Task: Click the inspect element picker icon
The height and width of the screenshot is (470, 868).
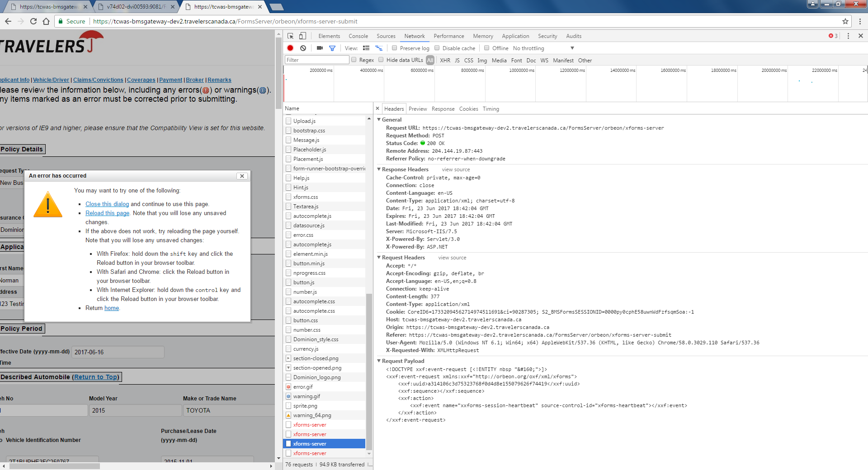Action: (x=290, y=36)
